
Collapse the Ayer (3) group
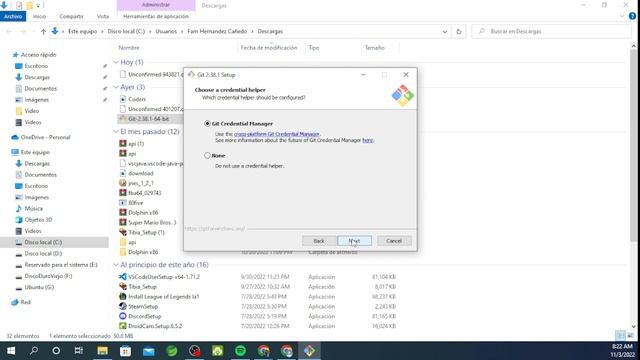[116, 87]
